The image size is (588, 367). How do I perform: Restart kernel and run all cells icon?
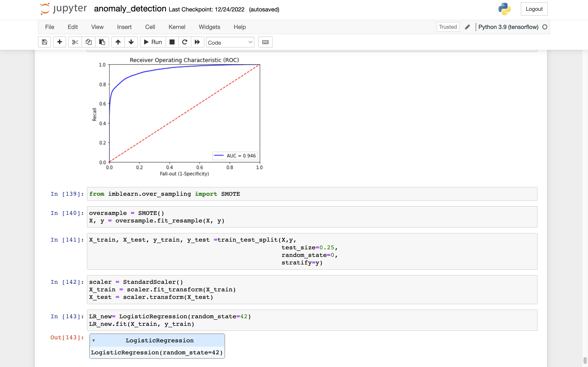197,42
